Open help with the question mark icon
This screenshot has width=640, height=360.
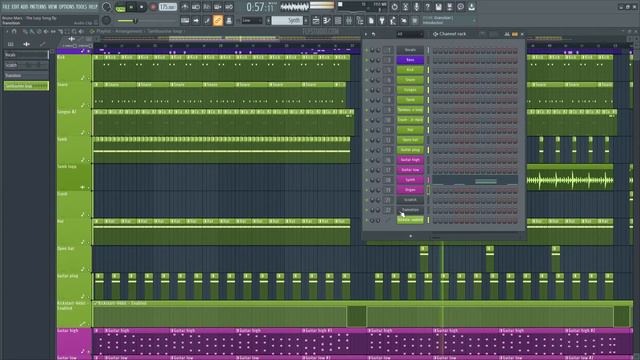(x=427, y=7)
